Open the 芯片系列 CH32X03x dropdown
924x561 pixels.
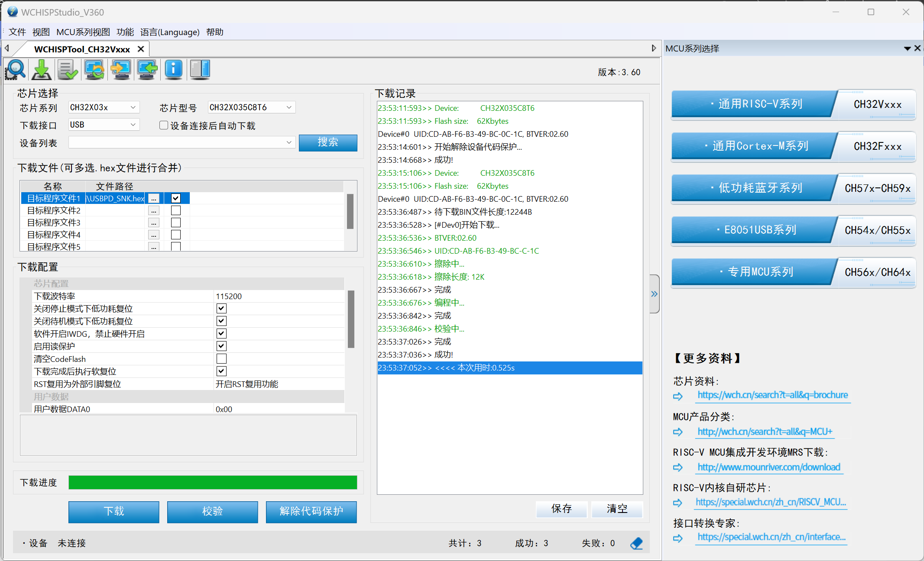coord(104,107)
